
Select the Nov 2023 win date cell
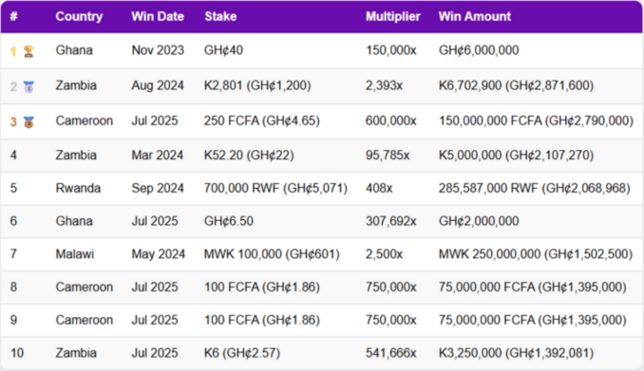[158, 50]
